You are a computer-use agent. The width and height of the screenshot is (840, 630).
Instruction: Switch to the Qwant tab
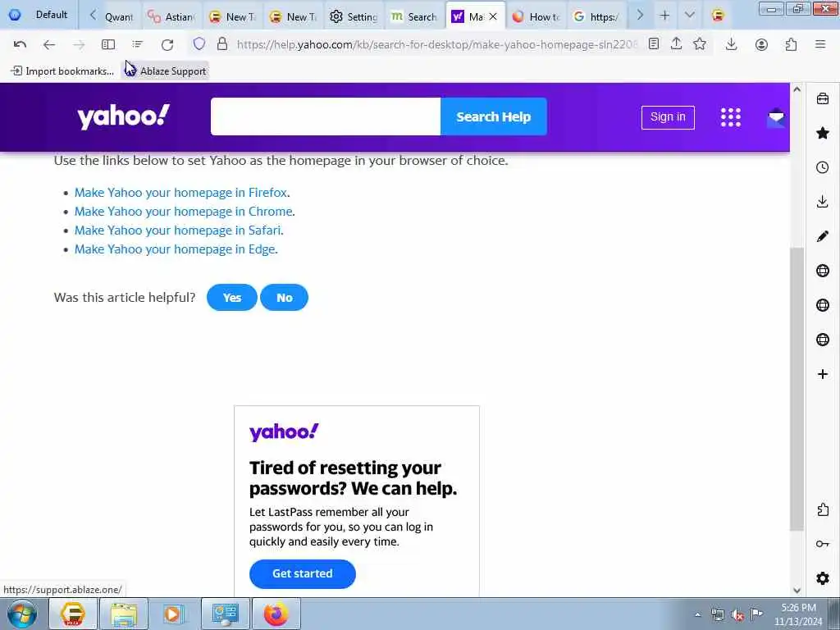click(x=119, y=16)
